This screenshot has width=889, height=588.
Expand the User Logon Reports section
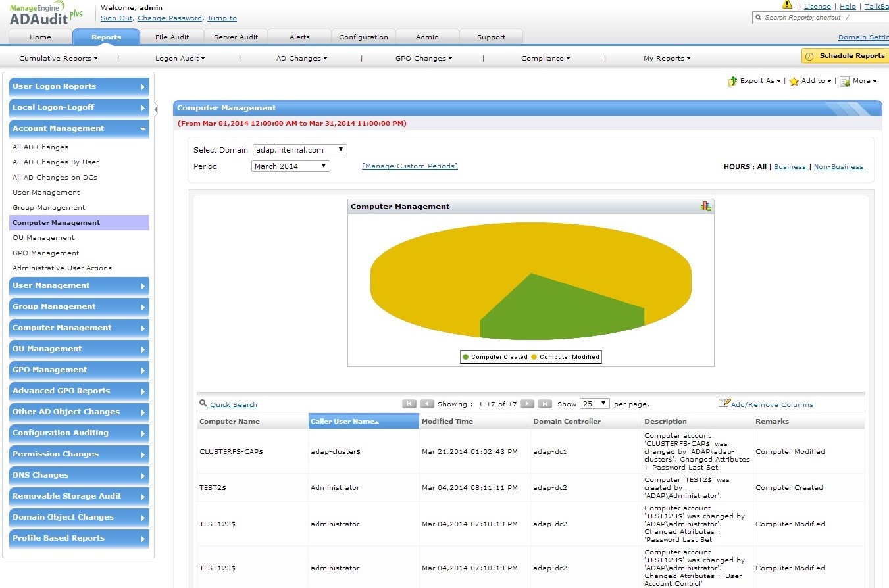point(80,86)
